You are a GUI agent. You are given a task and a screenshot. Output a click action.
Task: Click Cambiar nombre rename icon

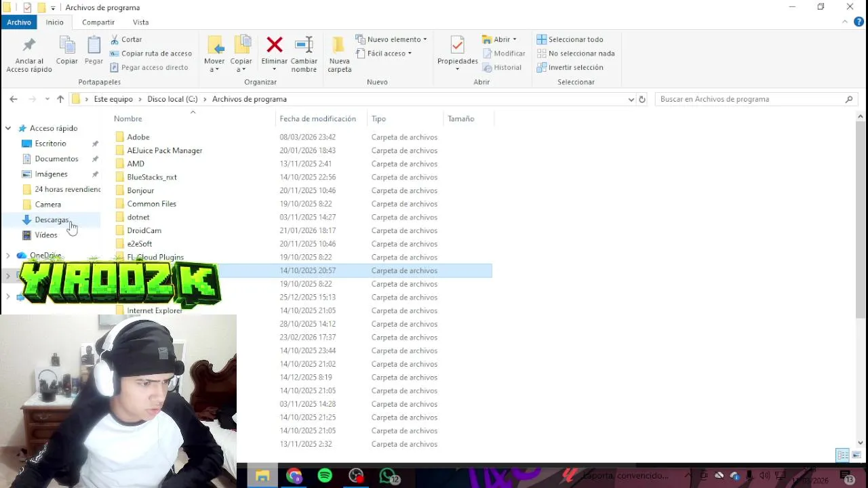point(304,45)
